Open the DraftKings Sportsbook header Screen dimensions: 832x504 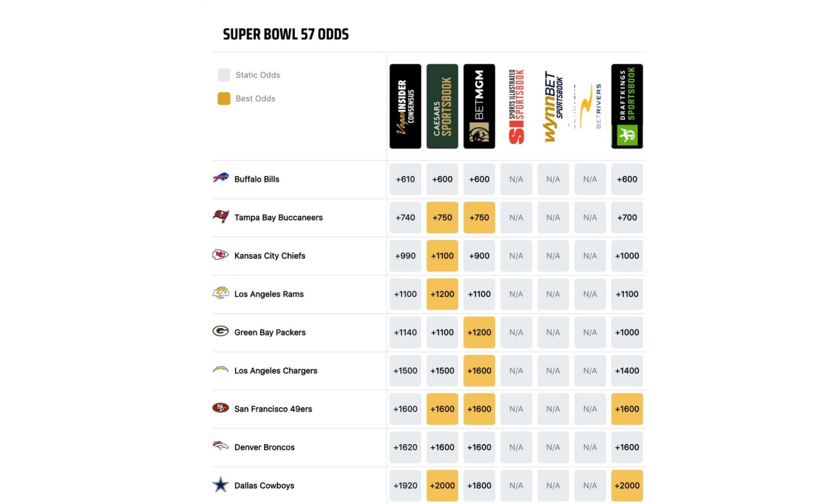point(627,107)
